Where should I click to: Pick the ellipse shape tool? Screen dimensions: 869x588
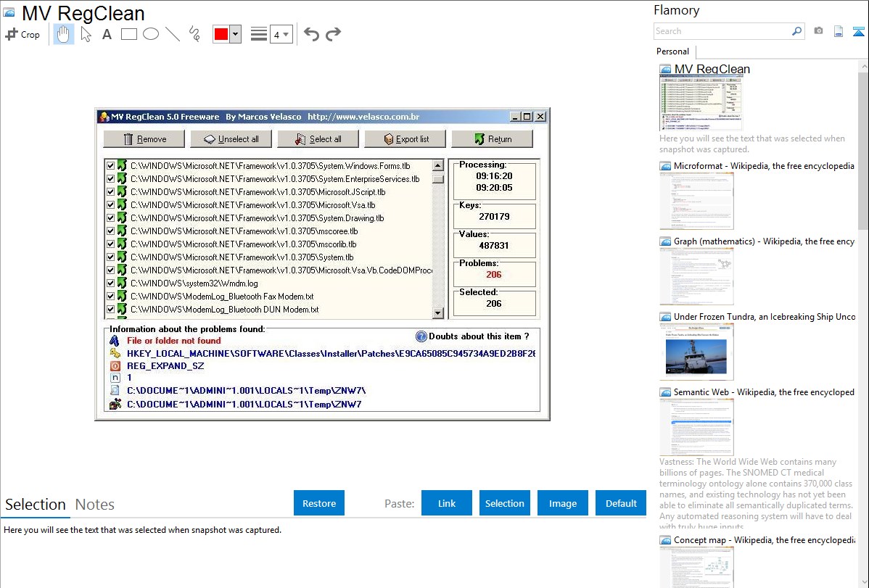151,34
